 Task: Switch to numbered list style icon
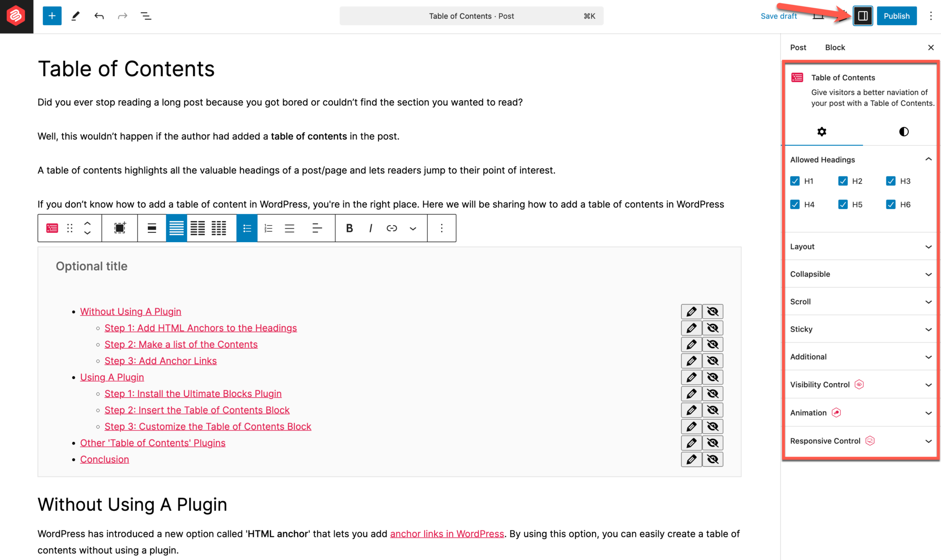pos(268,228)
